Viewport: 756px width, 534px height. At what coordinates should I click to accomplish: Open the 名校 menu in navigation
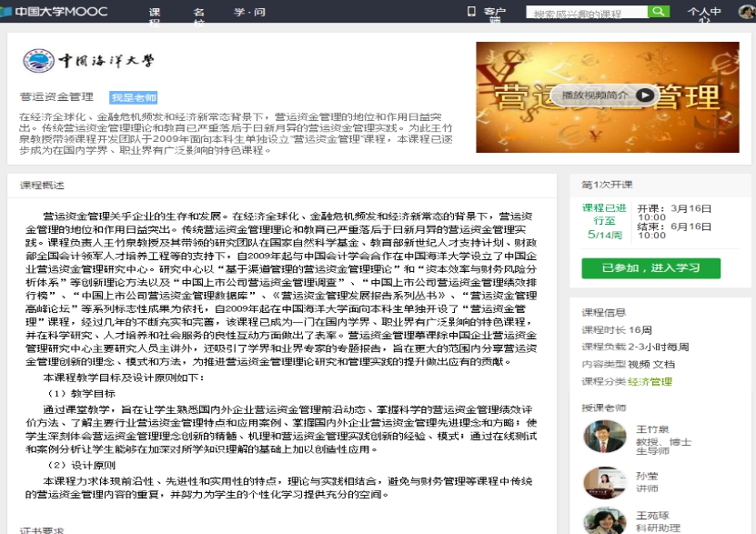[x=199, y=13]
